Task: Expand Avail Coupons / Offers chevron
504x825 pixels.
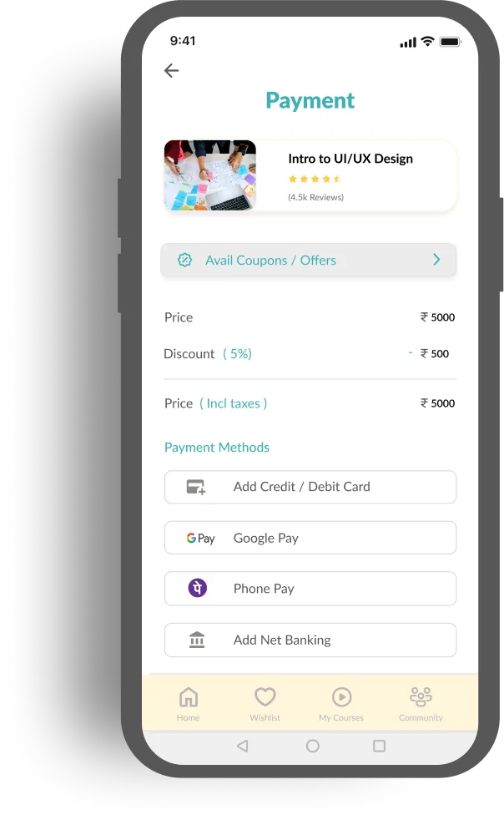Action: [x=436, y=260]
